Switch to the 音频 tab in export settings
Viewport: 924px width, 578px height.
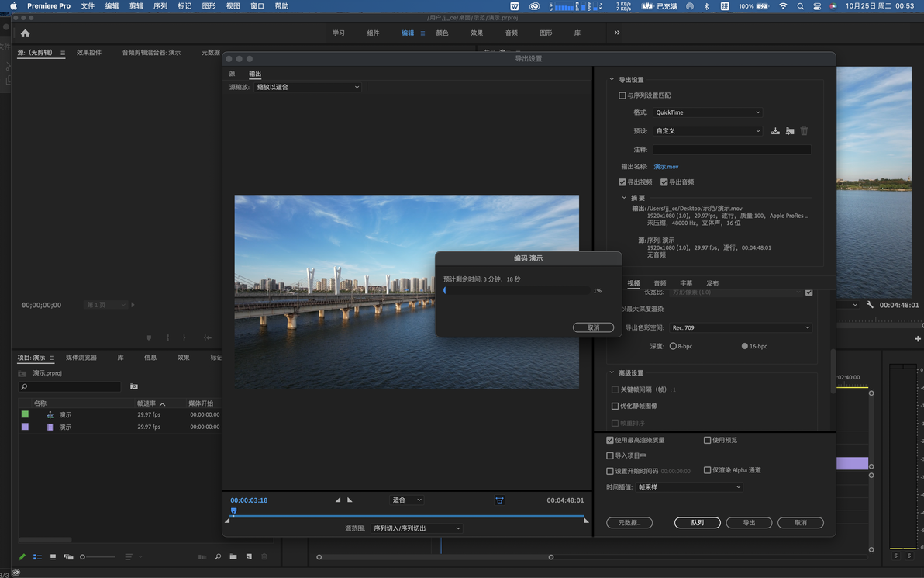pos(660,283)
